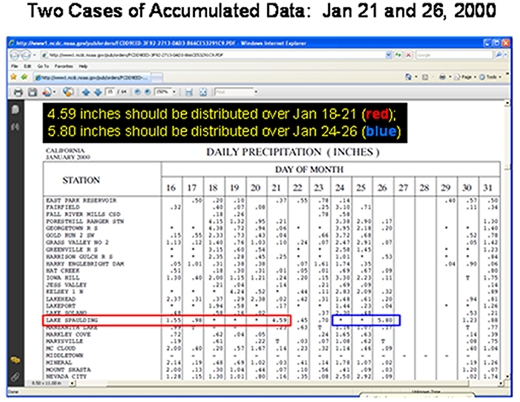Click the IE Home icon
This screenshot has width=520, height=402.
point(408,77)
